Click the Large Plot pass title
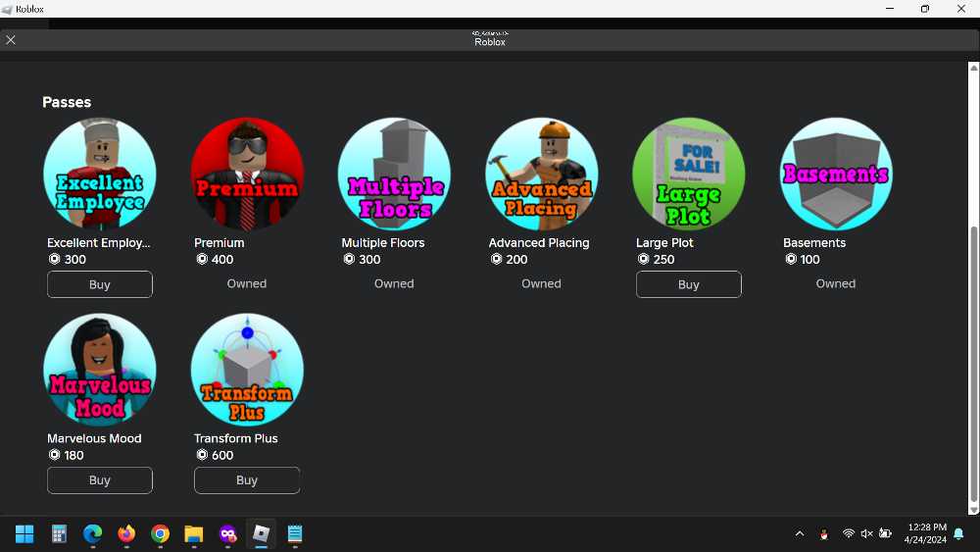 (664, 242)
